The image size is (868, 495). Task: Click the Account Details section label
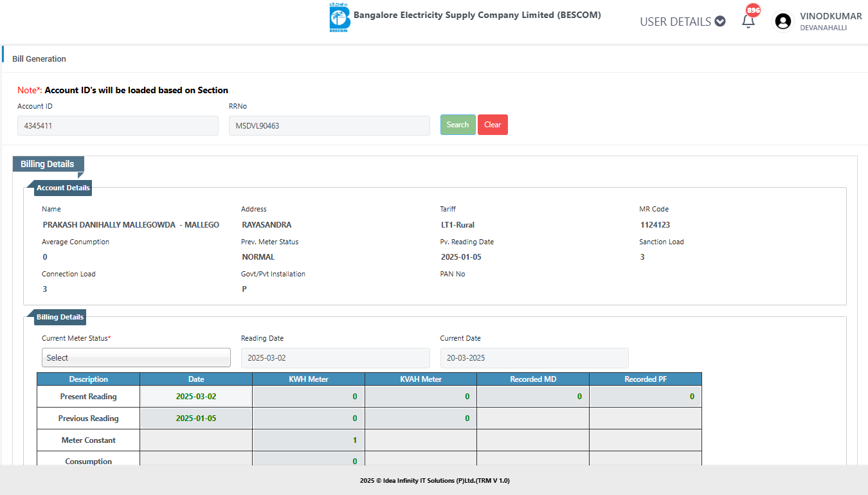click(x=63, y=188)
